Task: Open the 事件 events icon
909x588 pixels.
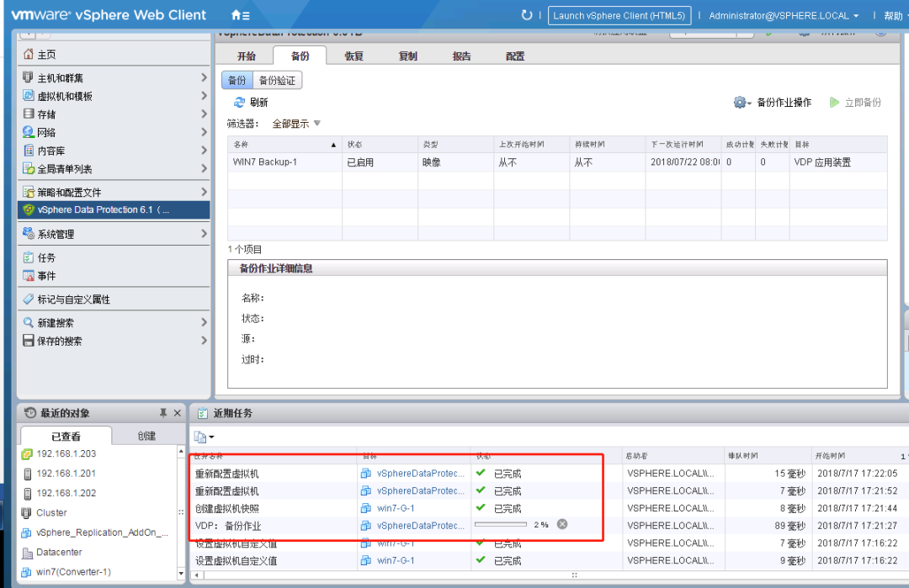Action: pyautogui.click(x=28, y=275)
